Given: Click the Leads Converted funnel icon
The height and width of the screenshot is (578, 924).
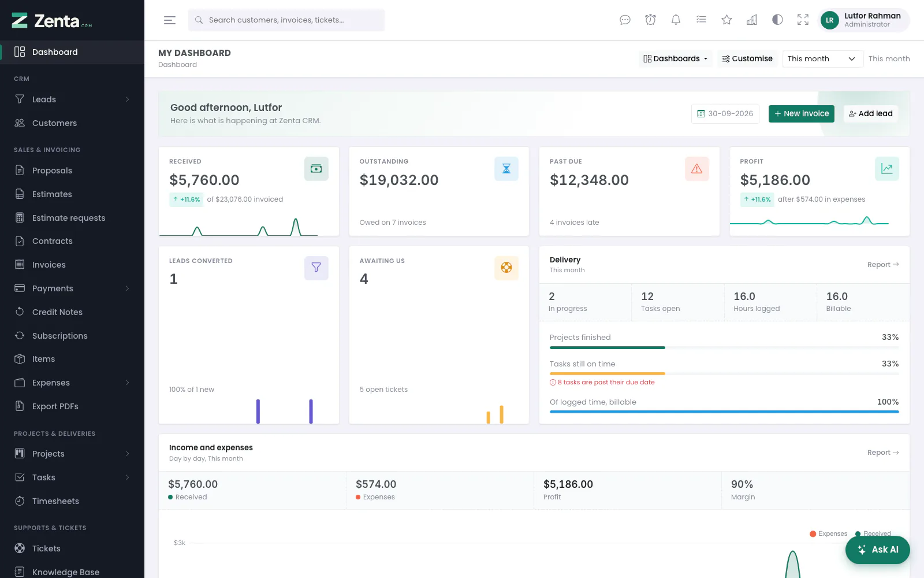Looking at the screenshot, I should (x=316, y=268).
